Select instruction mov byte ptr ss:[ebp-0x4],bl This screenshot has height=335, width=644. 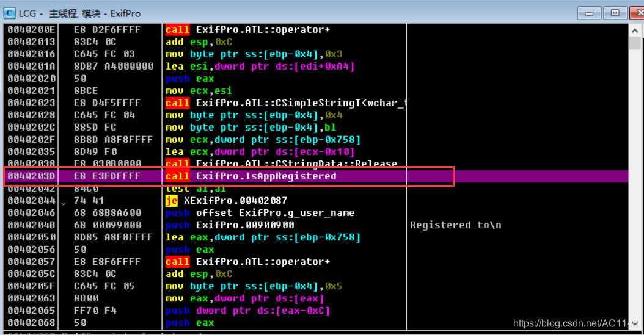click(x=251, y=128)
